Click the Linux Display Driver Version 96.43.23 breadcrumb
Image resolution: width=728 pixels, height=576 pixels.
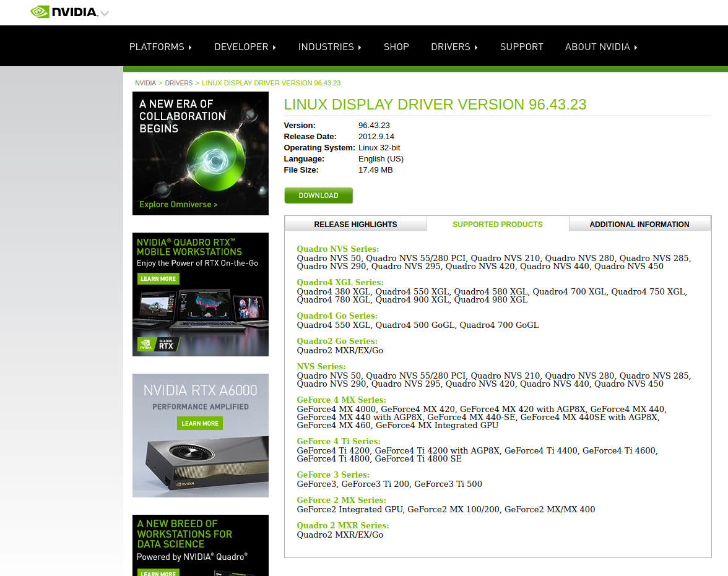pyautogui.click(x=271, y=83)
